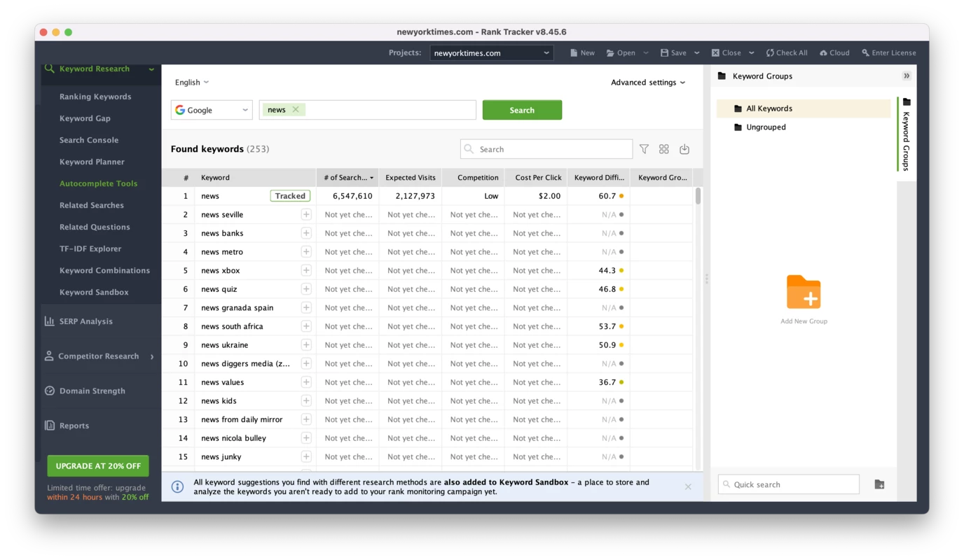Image resolution: width=964 pixels, height=560 pixels.
Task: Click the export download icon
Action: pyautogui.click(x=684, y=149)
